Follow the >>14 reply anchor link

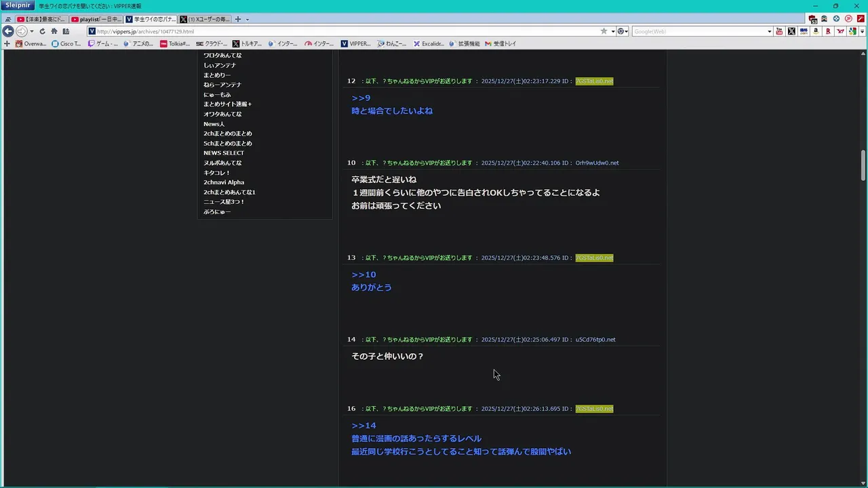click(363, 426)
